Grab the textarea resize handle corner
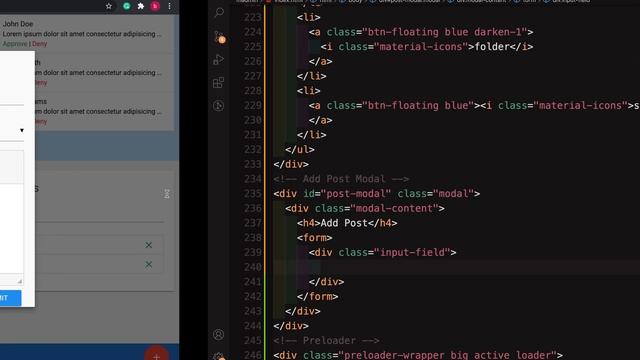 click(x=20, y=281)
